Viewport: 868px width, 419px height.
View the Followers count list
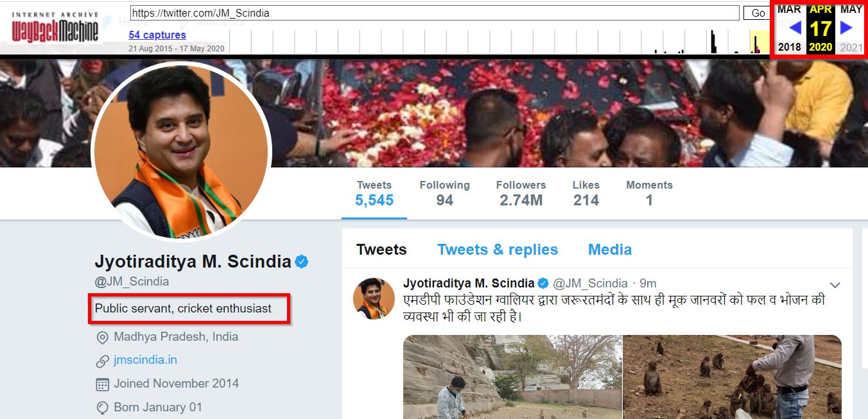[x=521, y=193]
